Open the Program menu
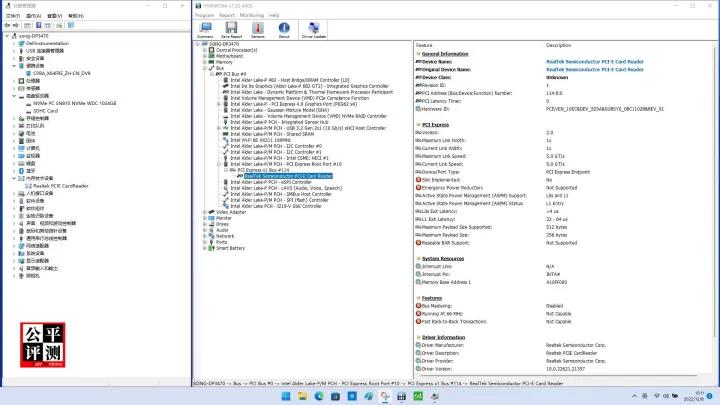The width and height of the screenshot is (720, 405). click(x=204, y=16)
